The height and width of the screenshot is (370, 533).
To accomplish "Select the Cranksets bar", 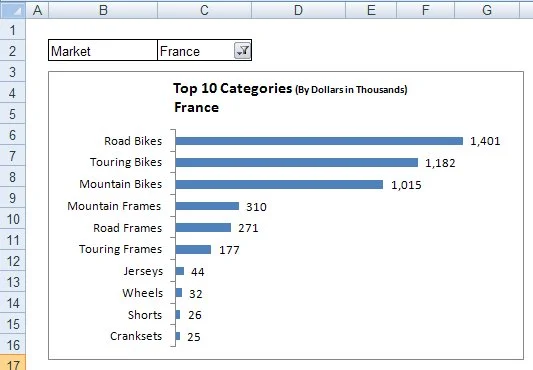I will point(178,336).
